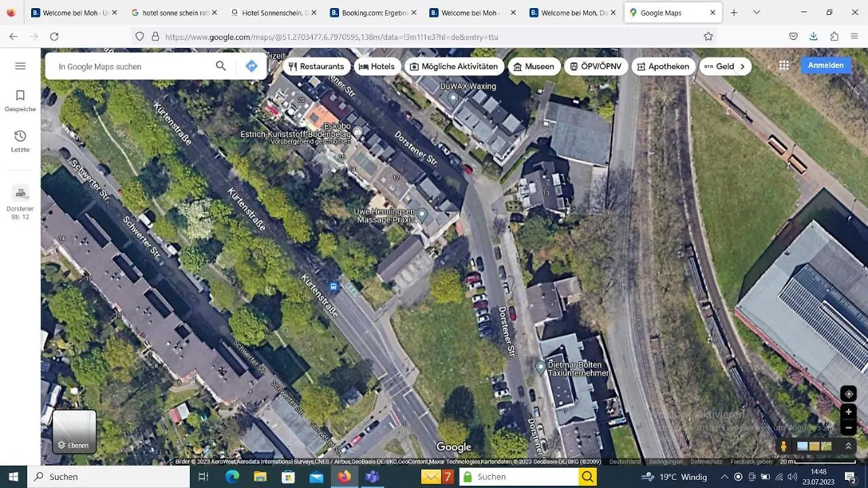The image size is (868, 488).
Task: Open the Google Maps hamburger menu
Action: [x=20, y=66]
